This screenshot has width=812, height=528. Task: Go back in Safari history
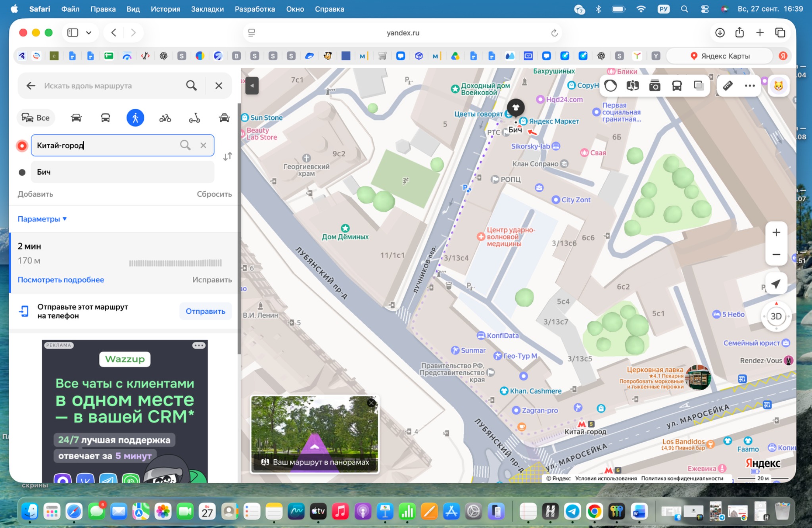click(x=114, y=33)
